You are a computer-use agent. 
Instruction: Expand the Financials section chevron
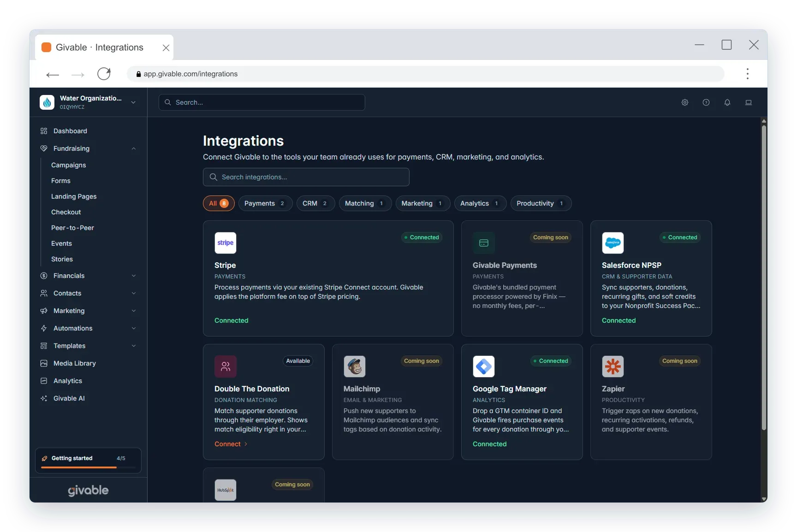tap(134, 276)
